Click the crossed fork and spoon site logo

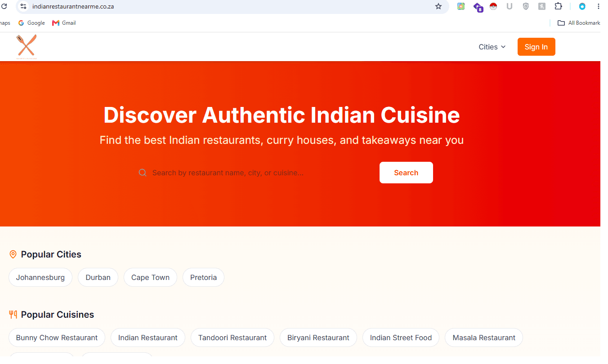[x=26, y=46]
